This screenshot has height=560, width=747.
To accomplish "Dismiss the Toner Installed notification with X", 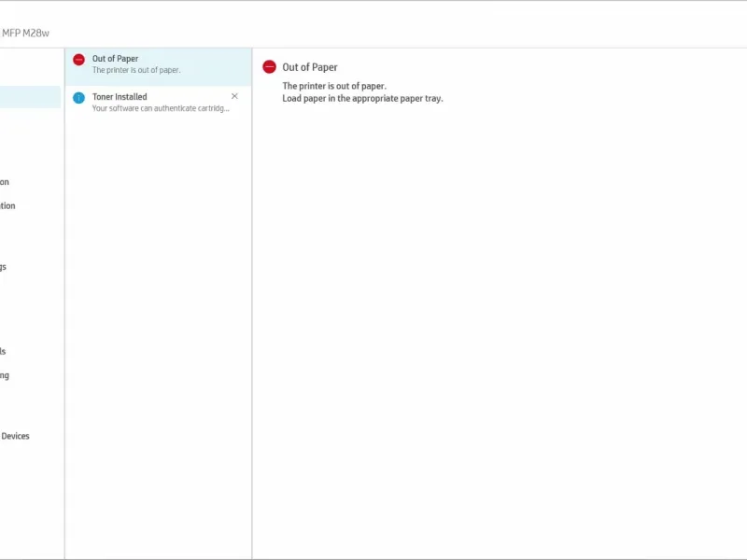I will [x=234, y=96].
